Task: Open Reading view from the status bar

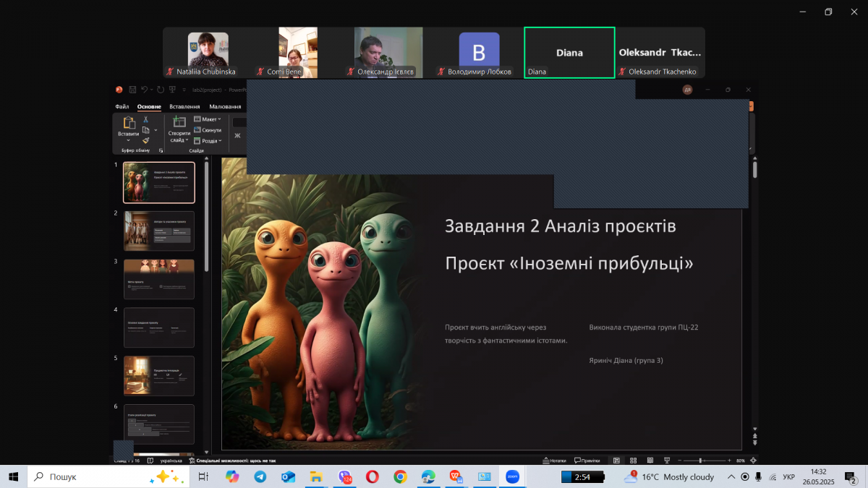Action: tap(649, 461)
